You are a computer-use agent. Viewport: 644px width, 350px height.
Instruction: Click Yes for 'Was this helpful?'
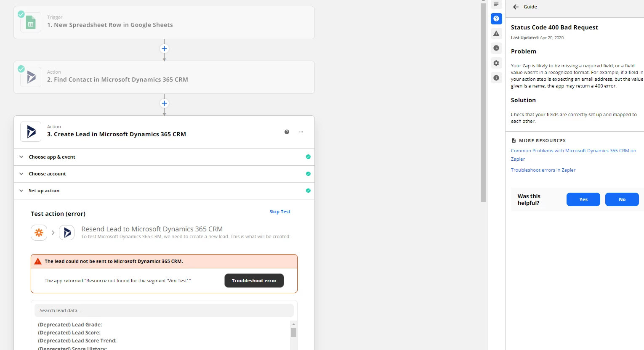pos(583,199)
